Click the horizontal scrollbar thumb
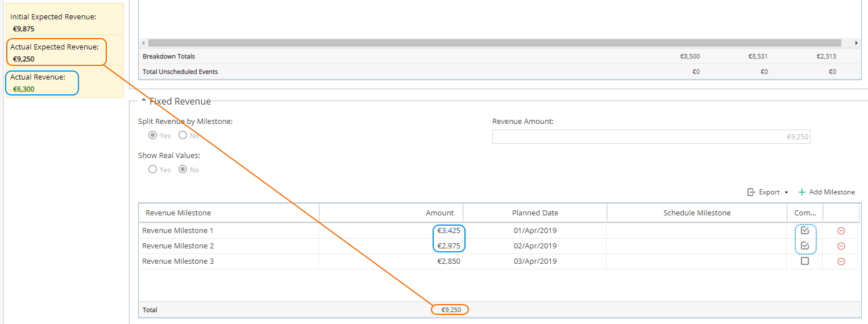868x324 pixels. pos(495,43)
